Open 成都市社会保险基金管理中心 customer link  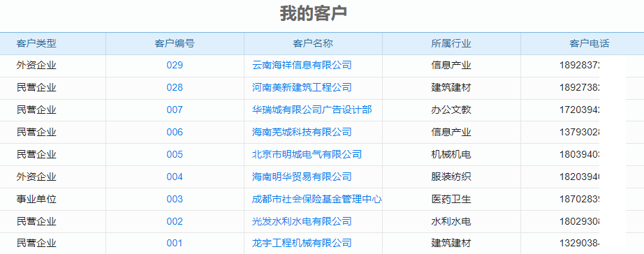(x=316, y=200)
